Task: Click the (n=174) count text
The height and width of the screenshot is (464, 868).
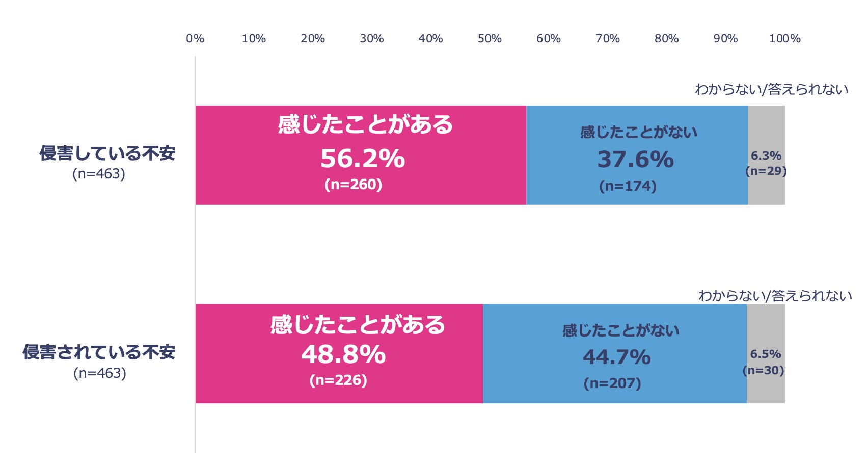Action: pyautogui.click(x=628, y=186)
